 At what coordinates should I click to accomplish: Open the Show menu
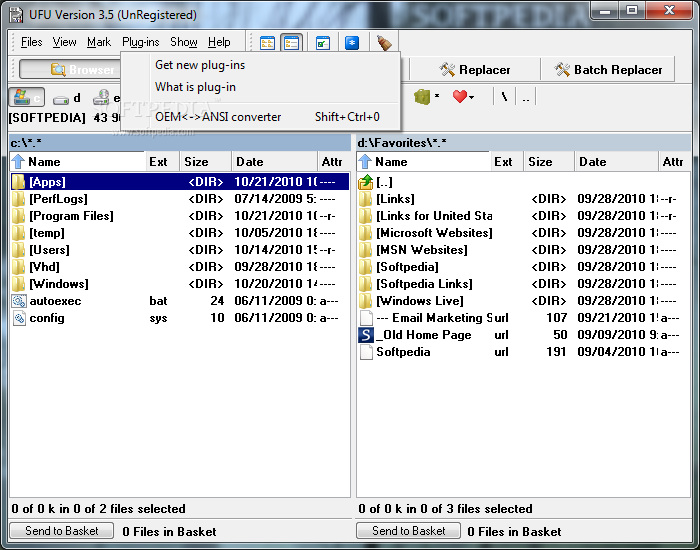(183, 42)
